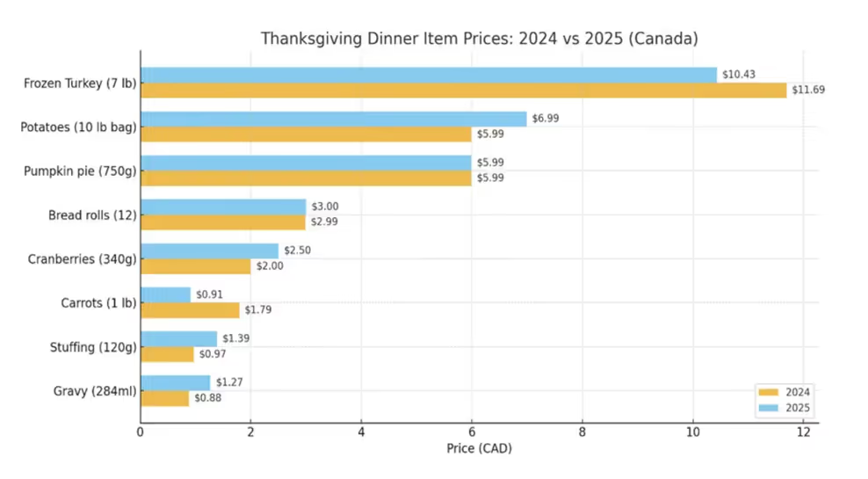Viewport: 868px width, 479px height.
Task: Select the Carrots 2024 orange bar
Action: point(190,310)
